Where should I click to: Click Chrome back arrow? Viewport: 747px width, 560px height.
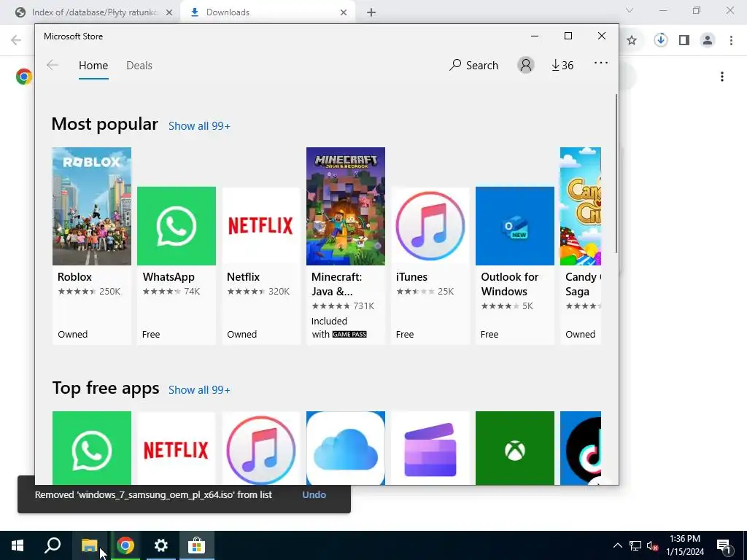(x=16, y=41)
